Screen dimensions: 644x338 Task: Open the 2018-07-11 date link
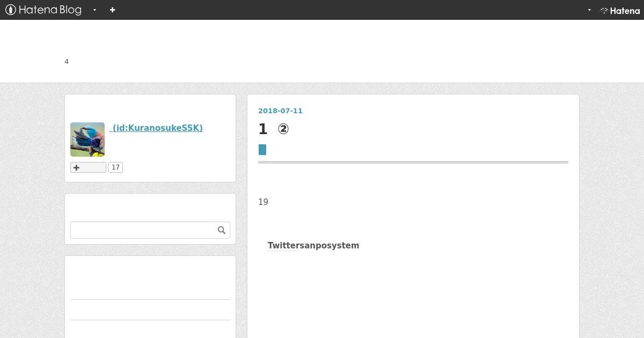click(x=280, y=111)
